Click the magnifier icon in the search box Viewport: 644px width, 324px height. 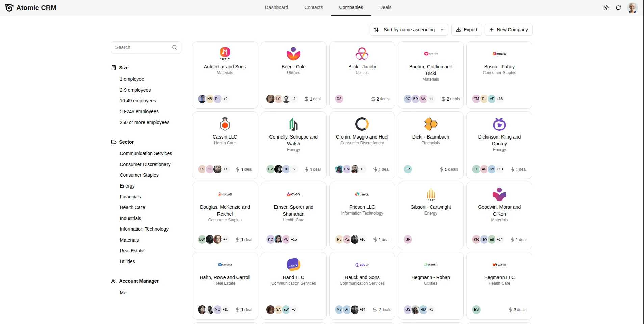tap(174, 47)
